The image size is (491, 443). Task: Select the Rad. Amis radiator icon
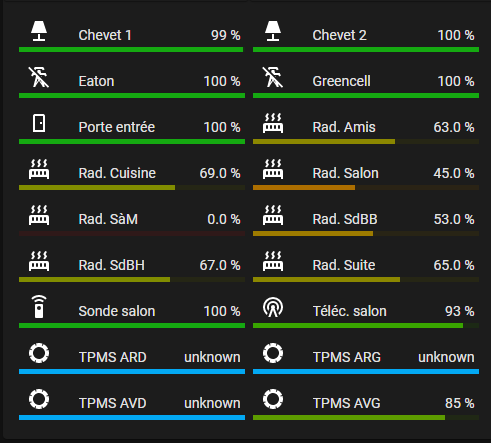point(273,123)
